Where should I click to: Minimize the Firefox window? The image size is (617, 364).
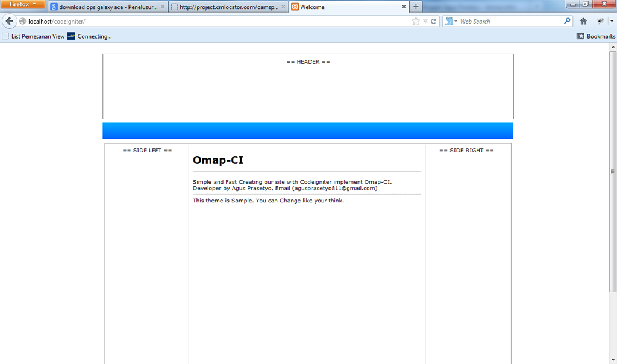coord(573,4)
